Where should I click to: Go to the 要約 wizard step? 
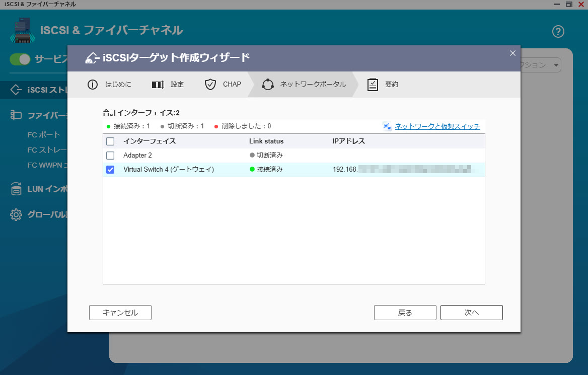coord(392,85)
